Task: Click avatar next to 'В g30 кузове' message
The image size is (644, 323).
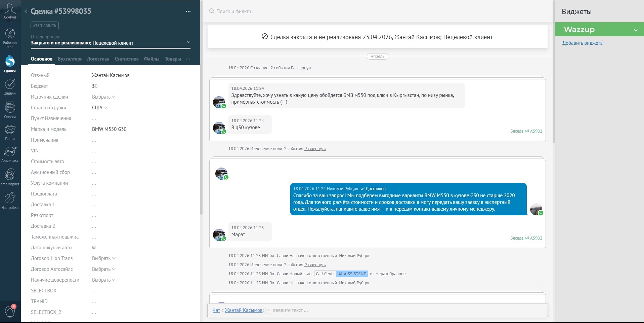Action: point(219,128)
